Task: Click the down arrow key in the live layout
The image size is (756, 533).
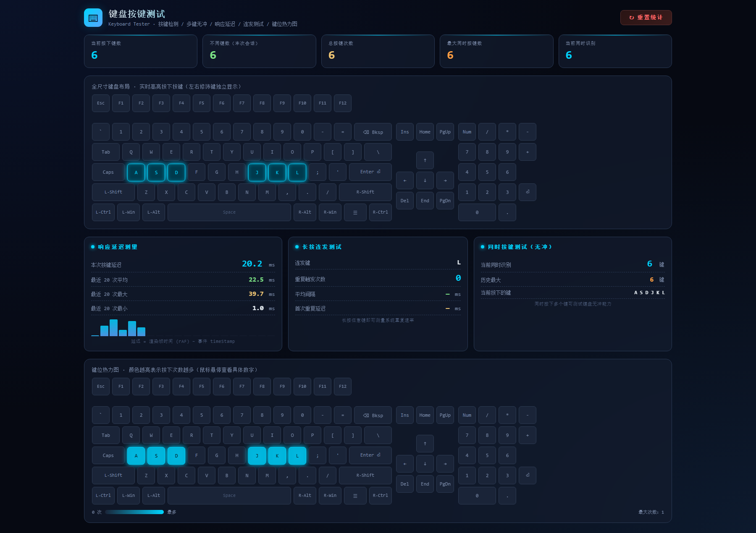Action: tap(425, 180)
